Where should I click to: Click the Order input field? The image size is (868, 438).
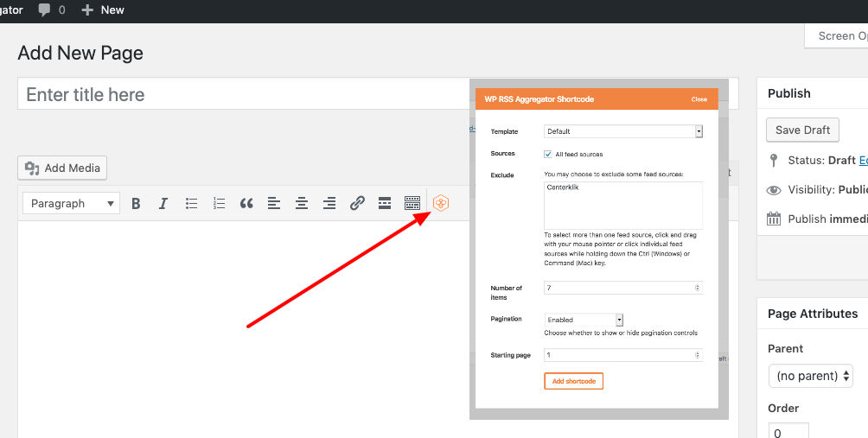point(788,431)
